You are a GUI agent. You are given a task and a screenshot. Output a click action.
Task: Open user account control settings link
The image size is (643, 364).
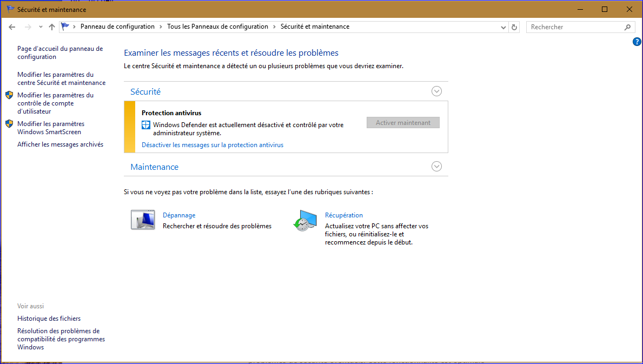pos(55,103)
